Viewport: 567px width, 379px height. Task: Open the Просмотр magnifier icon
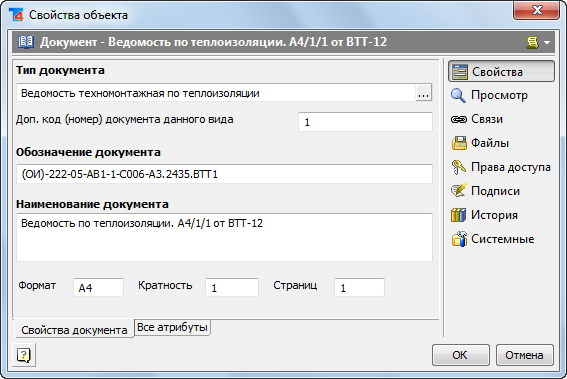tap(458, 95)
